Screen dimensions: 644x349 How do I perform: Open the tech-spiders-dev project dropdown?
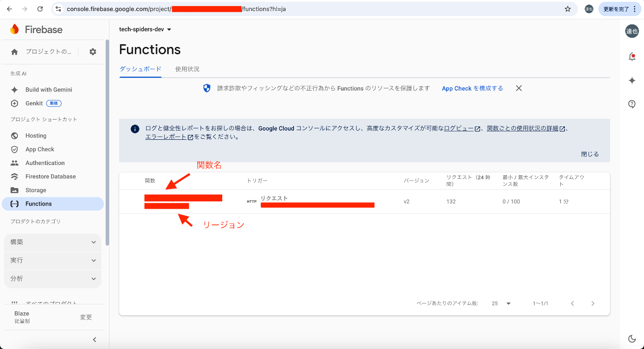145,29
